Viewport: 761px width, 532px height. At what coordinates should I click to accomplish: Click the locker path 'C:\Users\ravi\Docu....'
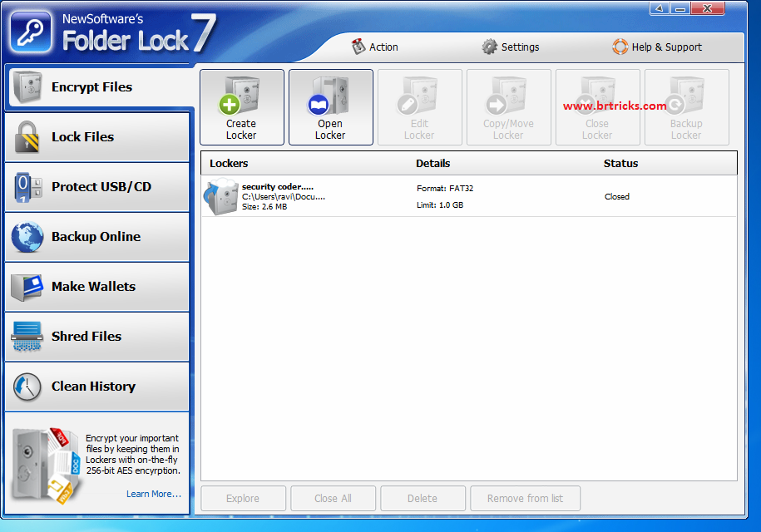(x=284, y=197)
